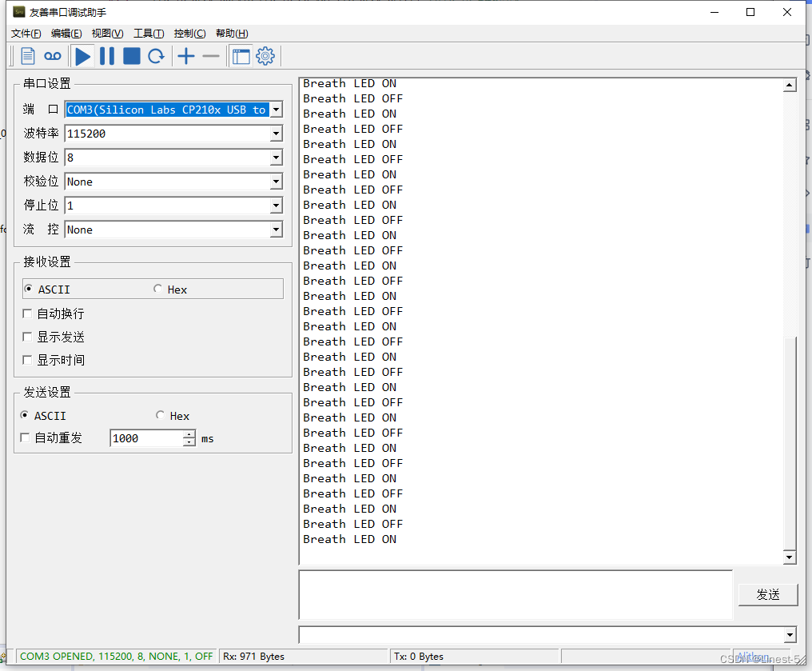Enable the 自动换行 checkbox
This screenshot has width=812, height=671.
click(28, 314)
